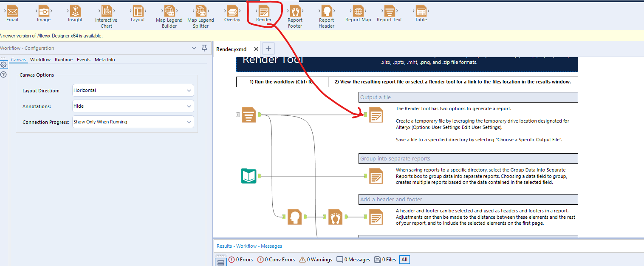Open the Insight tool

pyautogui.click(x=74, y=13)
